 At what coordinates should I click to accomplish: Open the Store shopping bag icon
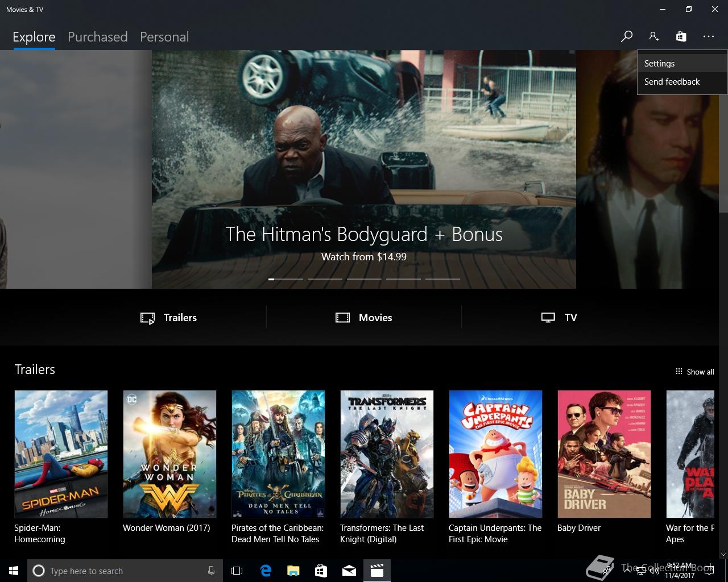tap(681, 36)
